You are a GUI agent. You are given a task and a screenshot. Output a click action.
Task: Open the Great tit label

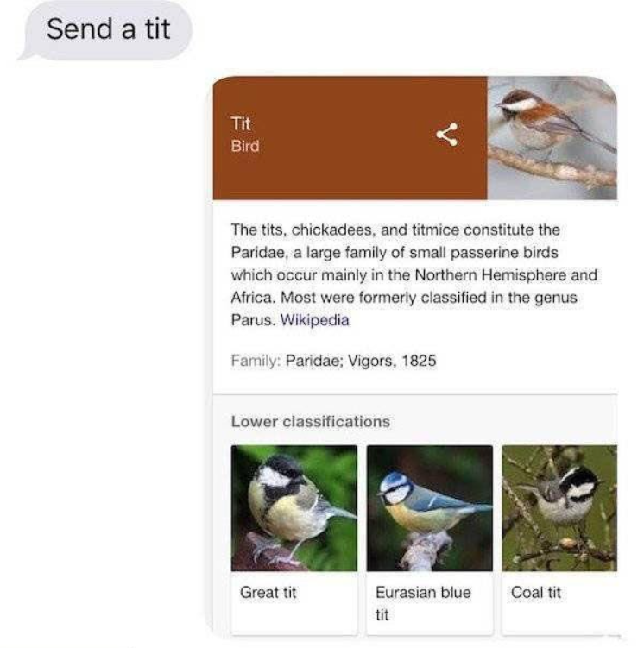[268, 592]
